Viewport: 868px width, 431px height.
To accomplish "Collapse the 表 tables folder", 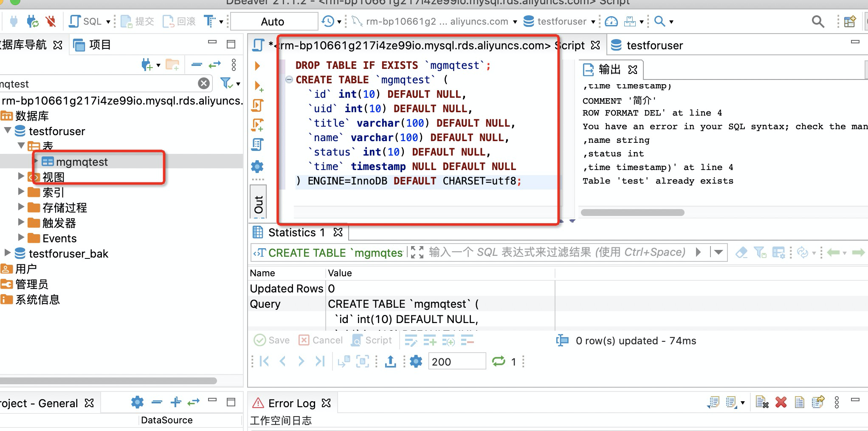I will [21, 145].
